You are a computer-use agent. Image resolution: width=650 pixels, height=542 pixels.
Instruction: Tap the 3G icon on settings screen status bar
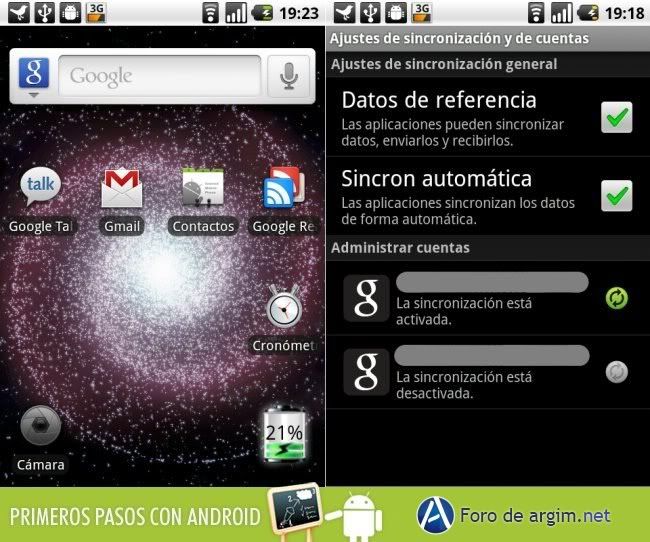point(421,12)
